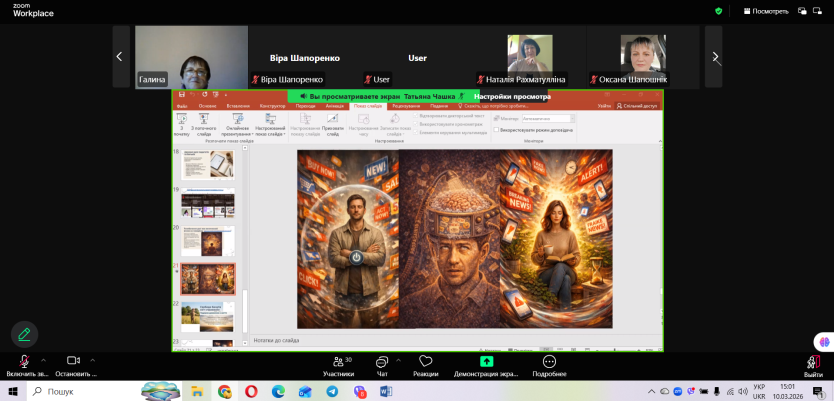Image resolution: width=834 pixels, height=401 pixels.
Task: Expand chat options arrow beside Chat
Action: pyautogui.click(x=399, y=359)
